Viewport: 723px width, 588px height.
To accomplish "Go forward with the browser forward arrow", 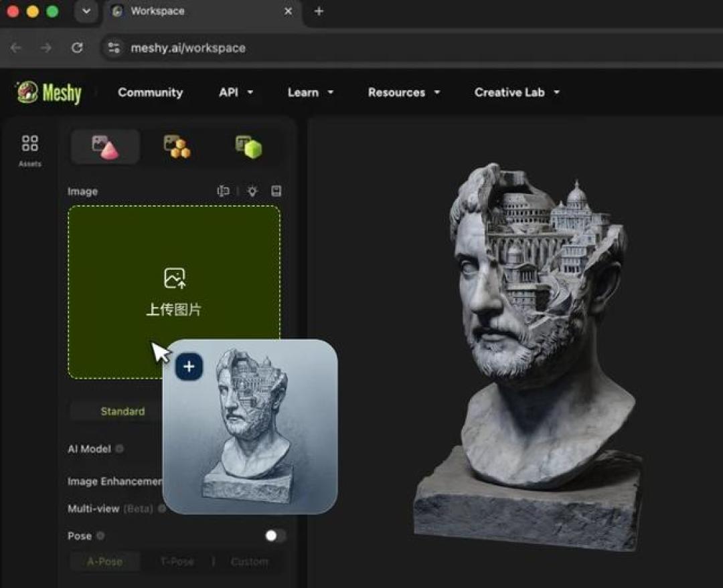I will [46, 47].
